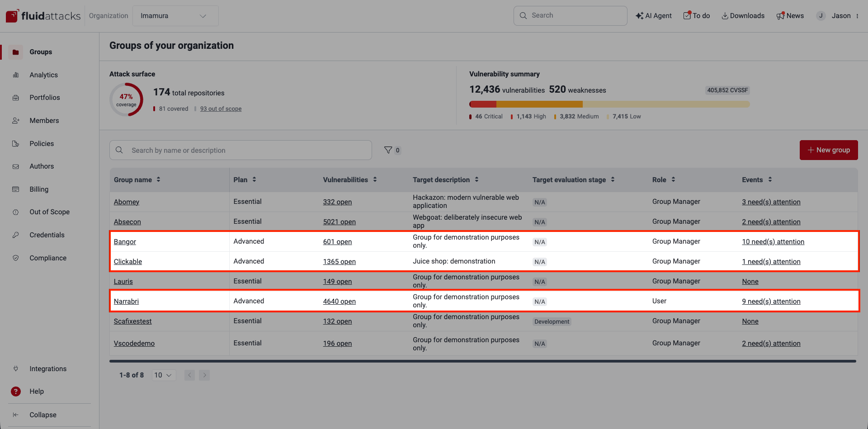The height and width of the screenshot is (429, 868).
Task: Create a New group
Action: [x=829, y=150]
